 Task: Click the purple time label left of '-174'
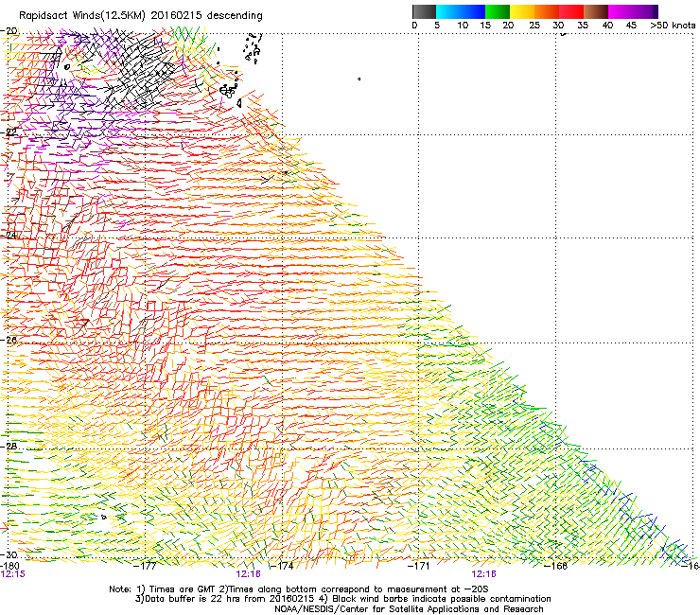pyautogui.click(x=248, y=574)
